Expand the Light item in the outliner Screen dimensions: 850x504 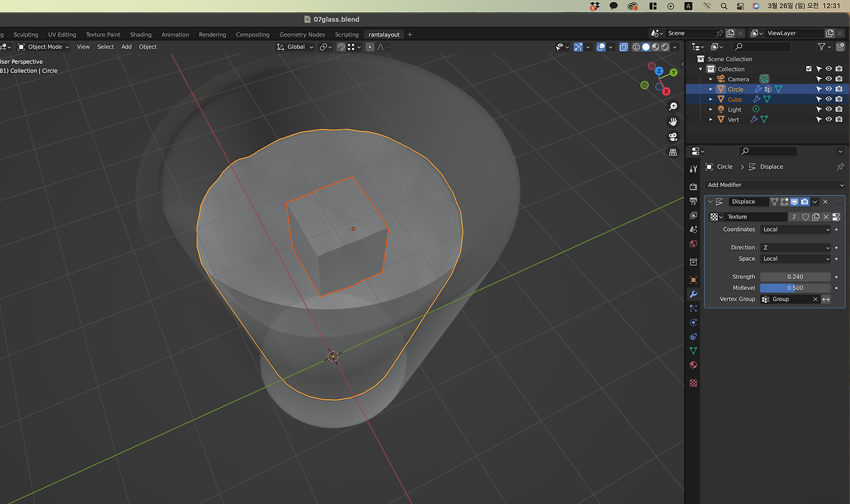711,110
